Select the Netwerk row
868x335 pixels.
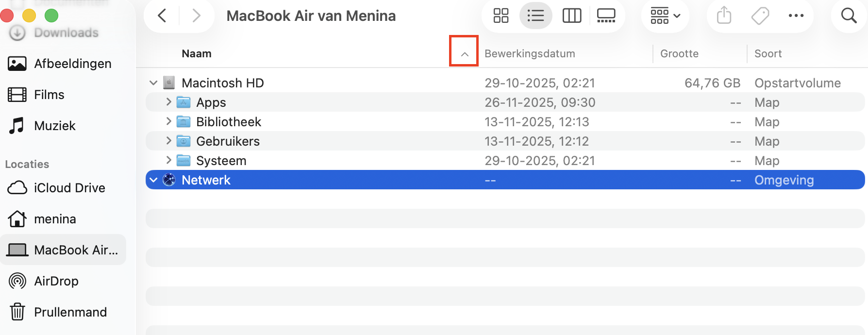206,180
